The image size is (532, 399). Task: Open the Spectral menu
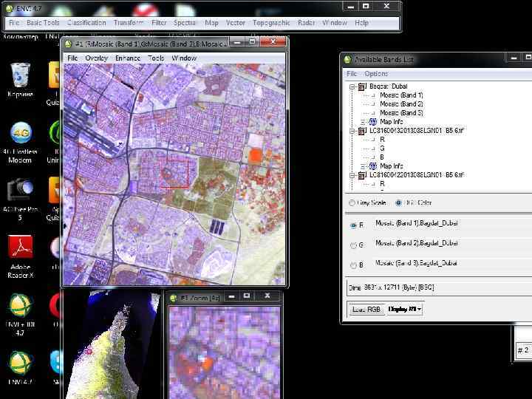[x=185, y=23]
